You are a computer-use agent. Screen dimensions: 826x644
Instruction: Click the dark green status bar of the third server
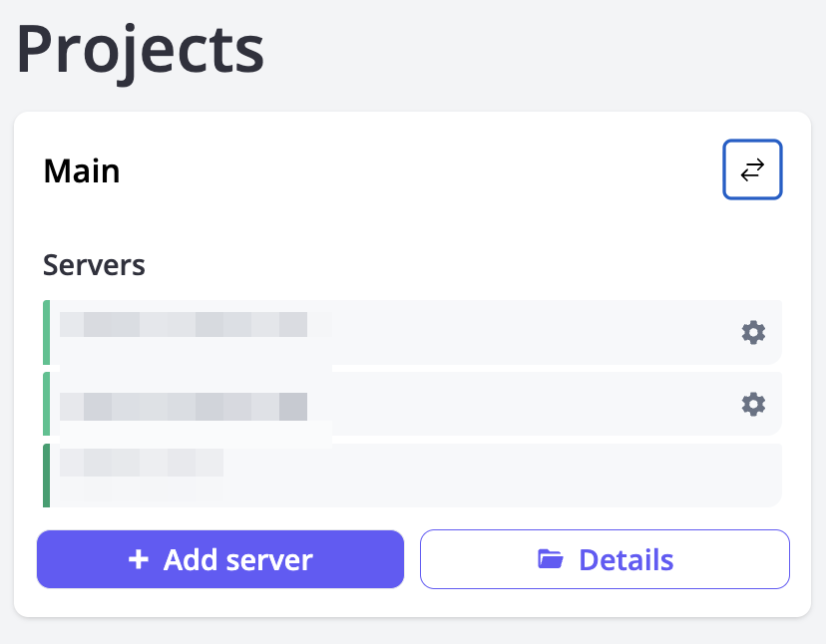tap(45, 475)
